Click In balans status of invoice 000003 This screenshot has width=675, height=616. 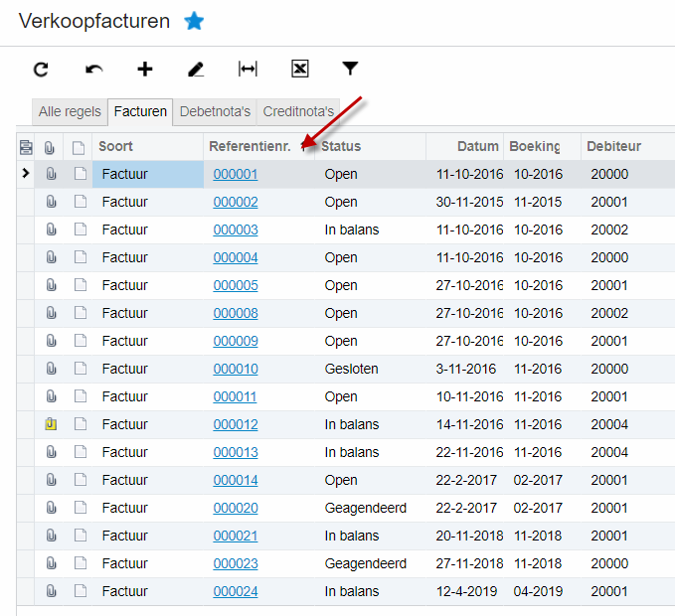click(352, 230)
